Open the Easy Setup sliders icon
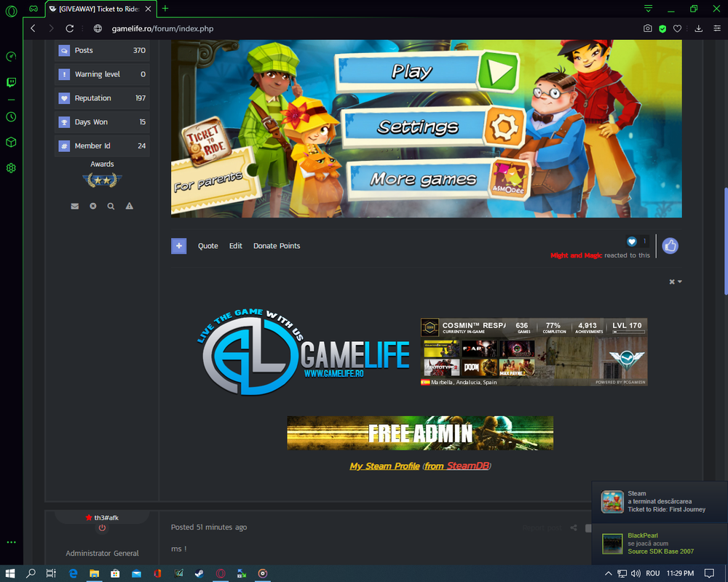Viewport: 728px width, 582px height. (x=717, y=28)
